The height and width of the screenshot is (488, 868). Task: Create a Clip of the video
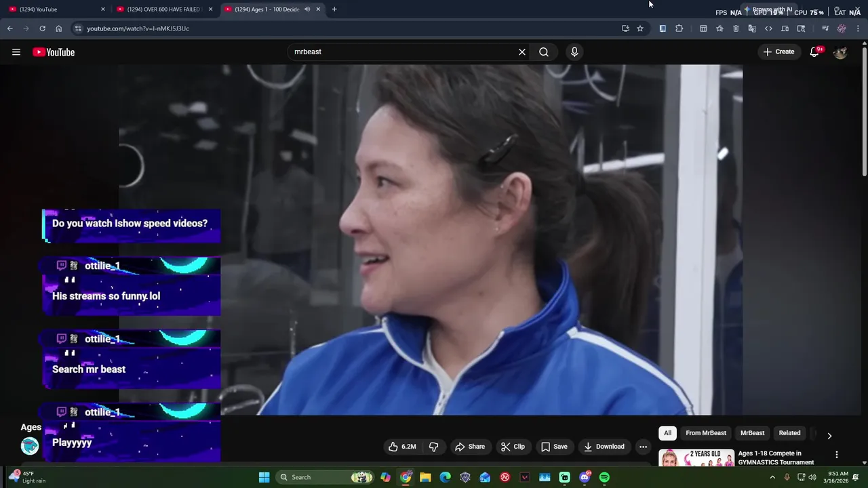pos(513,447)
